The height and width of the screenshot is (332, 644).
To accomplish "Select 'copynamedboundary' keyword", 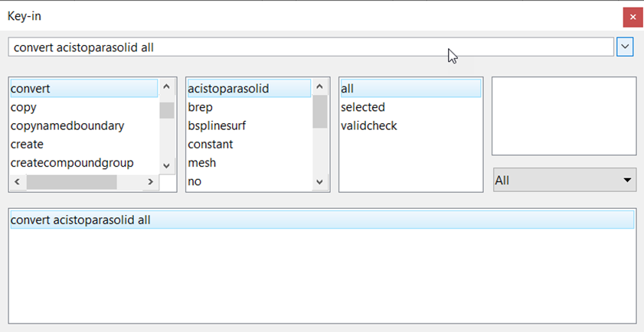I will [67, 125].
